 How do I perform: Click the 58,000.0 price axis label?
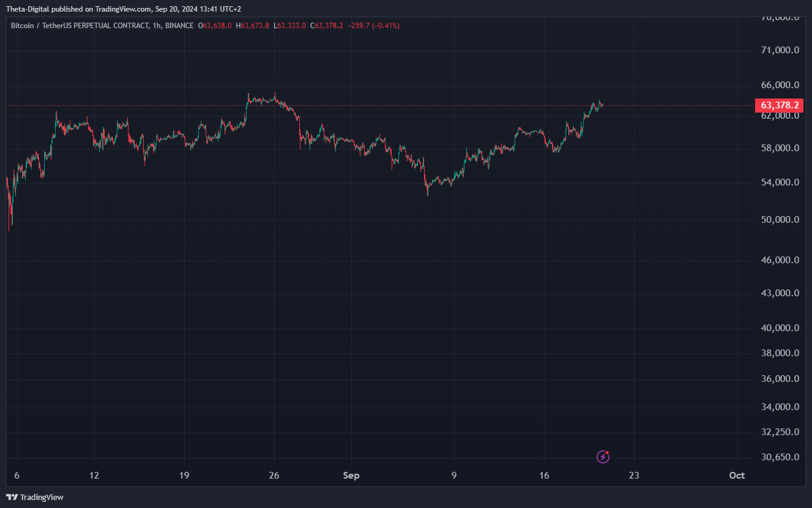click(x=780, y=148)
